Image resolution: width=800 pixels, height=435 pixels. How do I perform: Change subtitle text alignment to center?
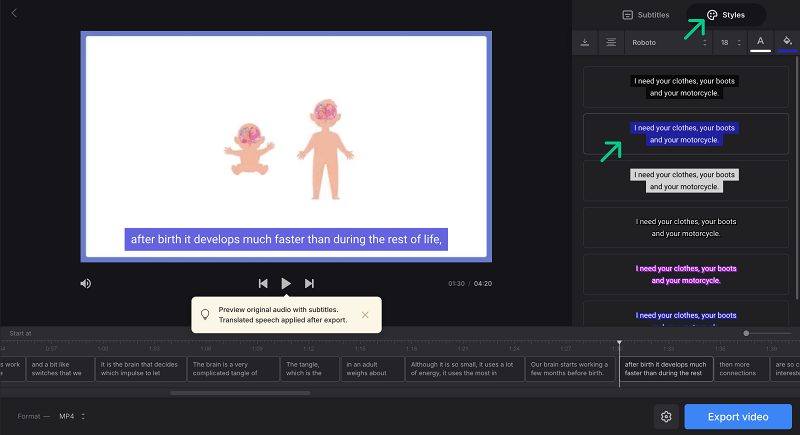(x=611, y=42)
